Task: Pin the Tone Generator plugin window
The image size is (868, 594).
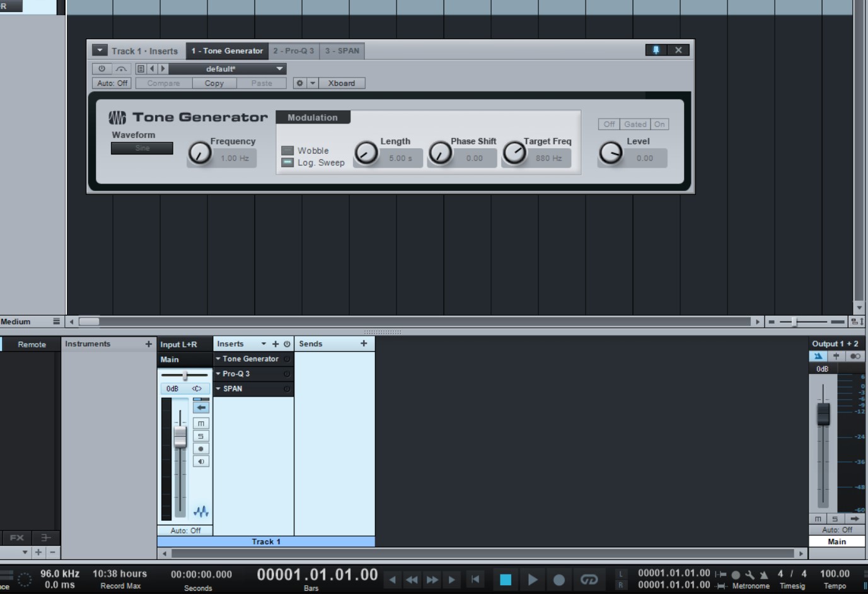Action: click(656, 50)
